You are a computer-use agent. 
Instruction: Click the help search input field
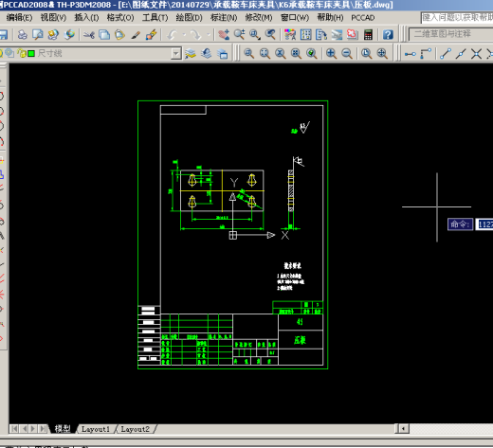457,17
